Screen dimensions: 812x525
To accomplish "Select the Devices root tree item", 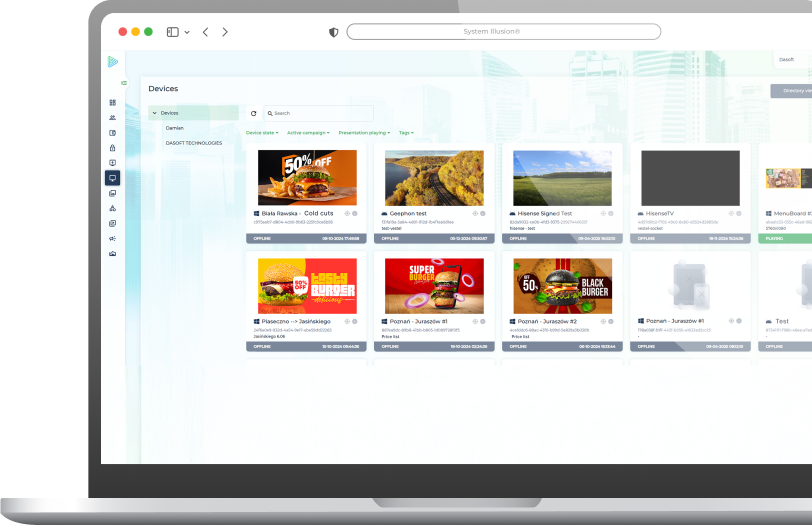I will (193, 113).
